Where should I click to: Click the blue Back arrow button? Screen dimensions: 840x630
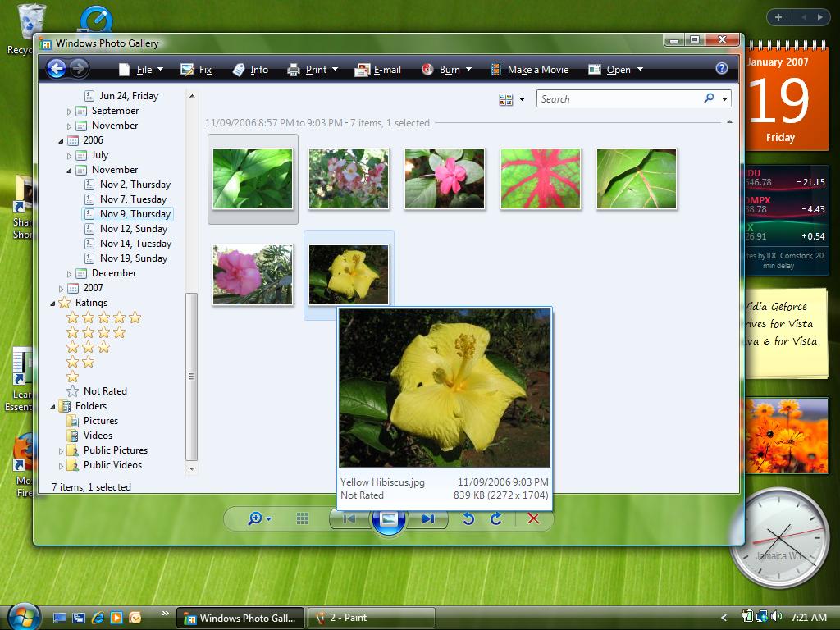pos(57,69)
